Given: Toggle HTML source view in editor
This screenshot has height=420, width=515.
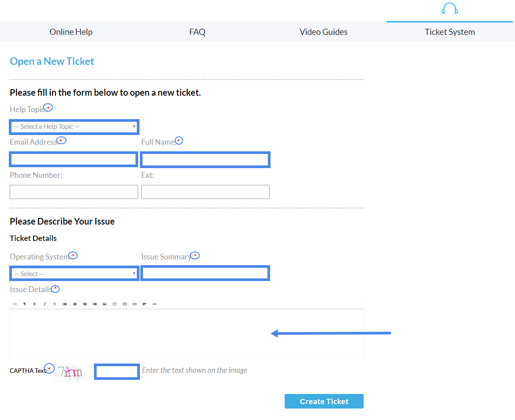Looking at the screenshot, I should click(15, 304).
